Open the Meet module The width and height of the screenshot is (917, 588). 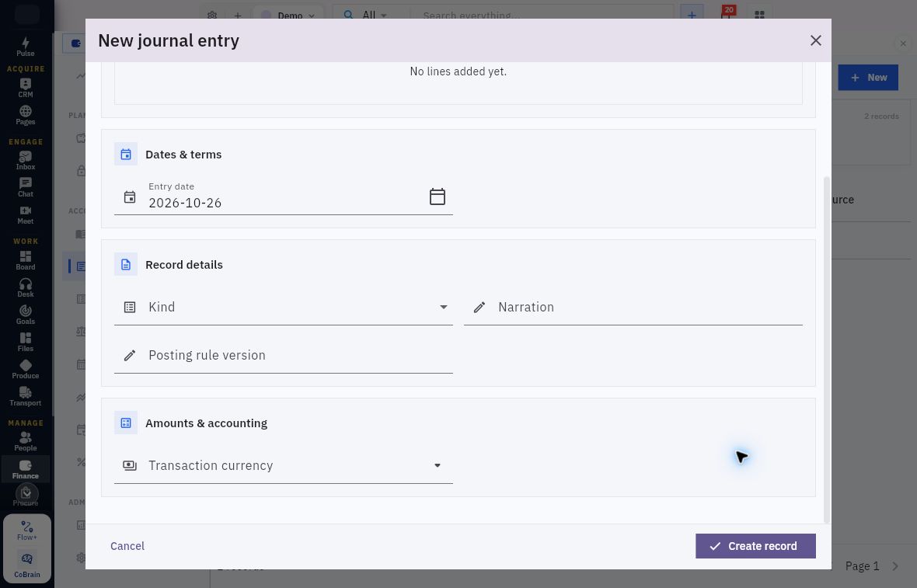coord(25,215)
